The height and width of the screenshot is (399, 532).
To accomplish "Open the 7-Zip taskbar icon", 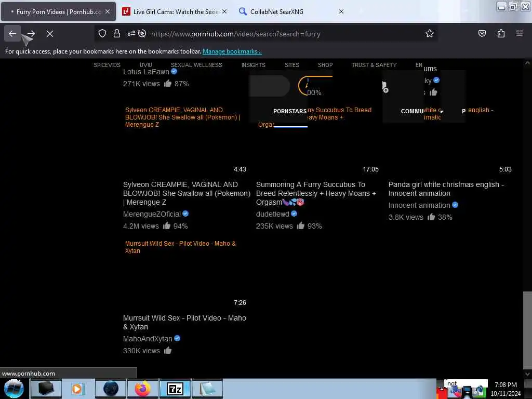I will (175, 389).
